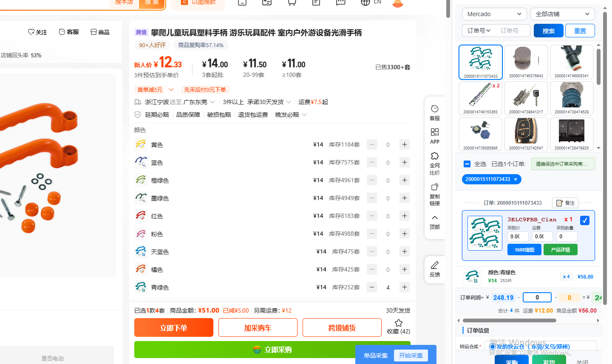Click the green 立即采购 button
612x364 pixels.
point(272,350)
